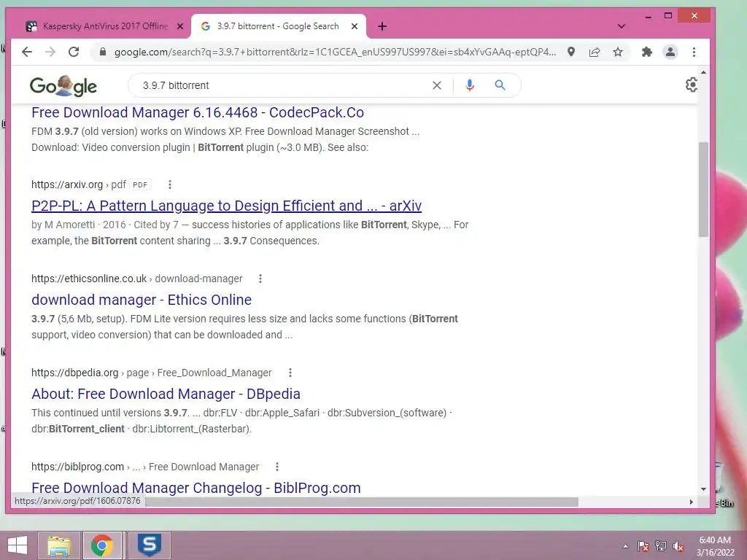Screen dimensions: 747x560
Task: Expand the tab search dropdown arrow
Action: 622,26
